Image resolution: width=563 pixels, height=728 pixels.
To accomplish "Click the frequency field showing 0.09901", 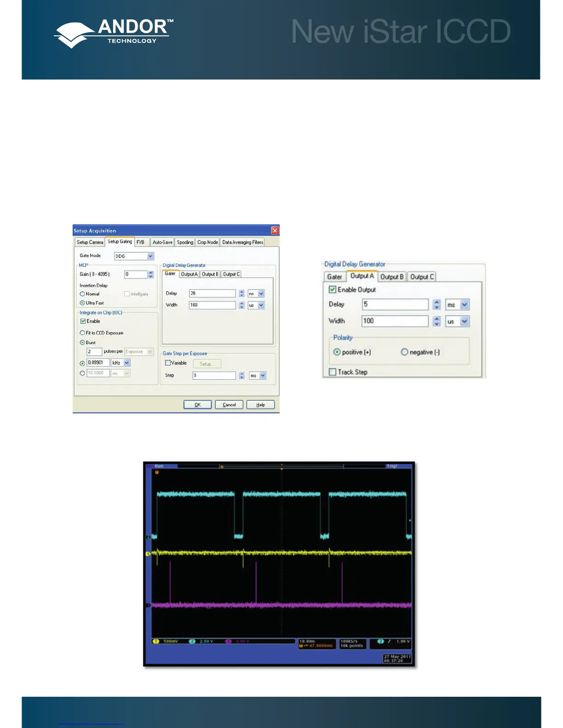I will coord(98,363).
